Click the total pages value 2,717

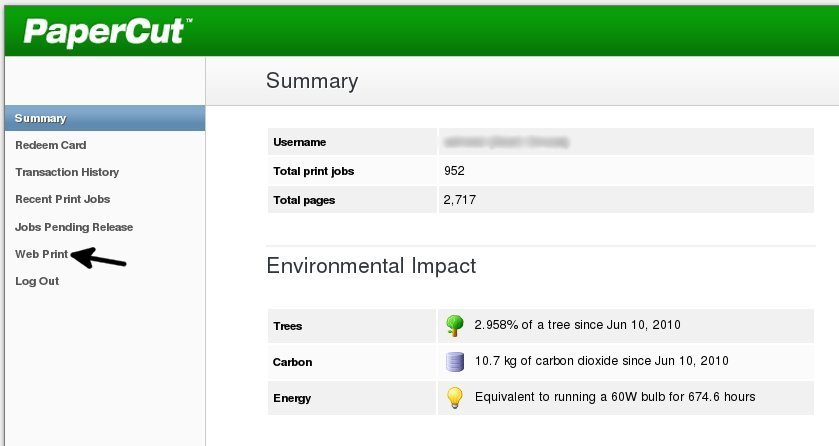tap(459, 200)
